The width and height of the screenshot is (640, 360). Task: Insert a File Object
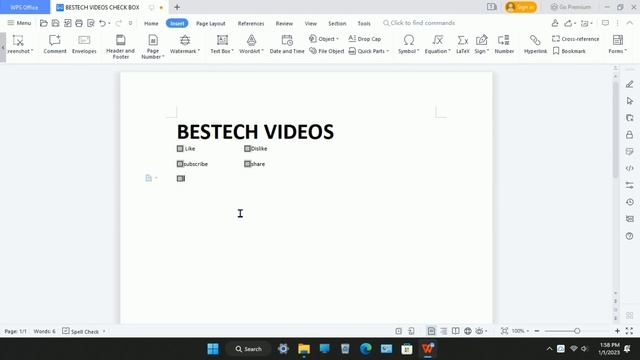point(327,51)
